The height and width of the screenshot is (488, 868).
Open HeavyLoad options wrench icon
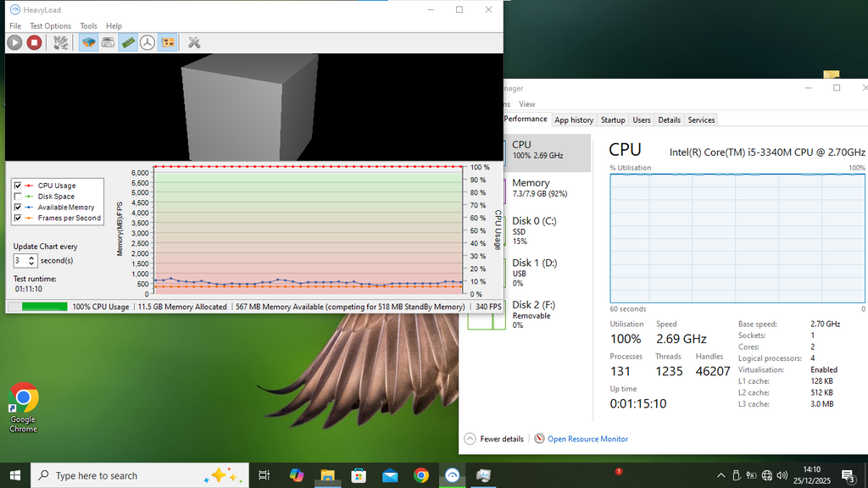[194, 42]
